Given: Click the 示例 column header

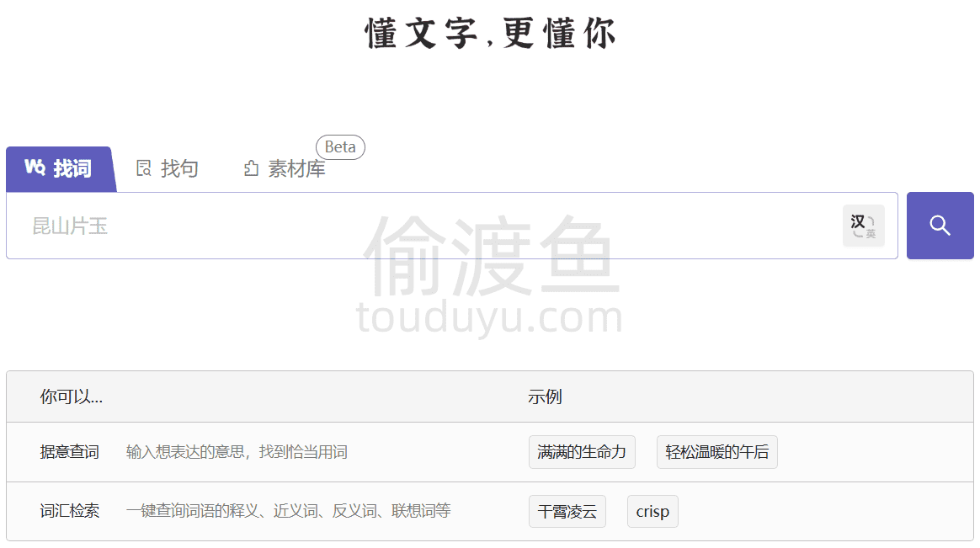Looking at the screenshot, I should tap(545, 396).
